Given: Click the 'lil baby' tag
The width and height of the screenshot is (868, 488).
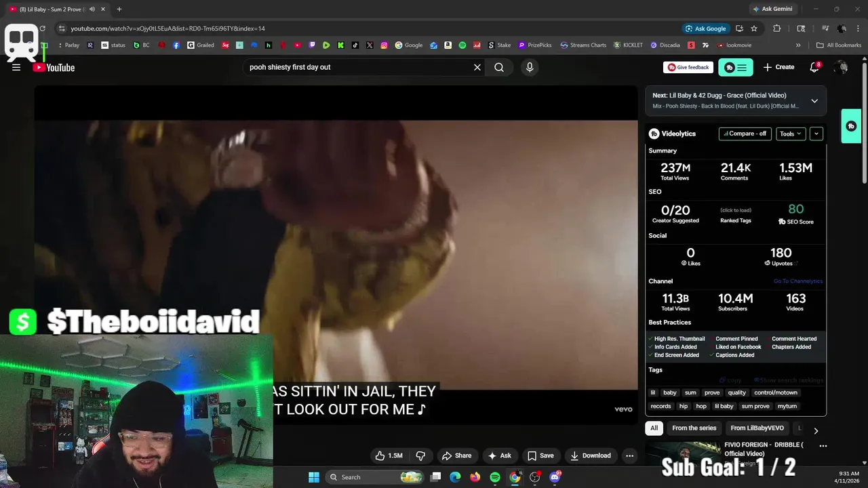Looking at the screenshot, I should (x=724, y=406).
